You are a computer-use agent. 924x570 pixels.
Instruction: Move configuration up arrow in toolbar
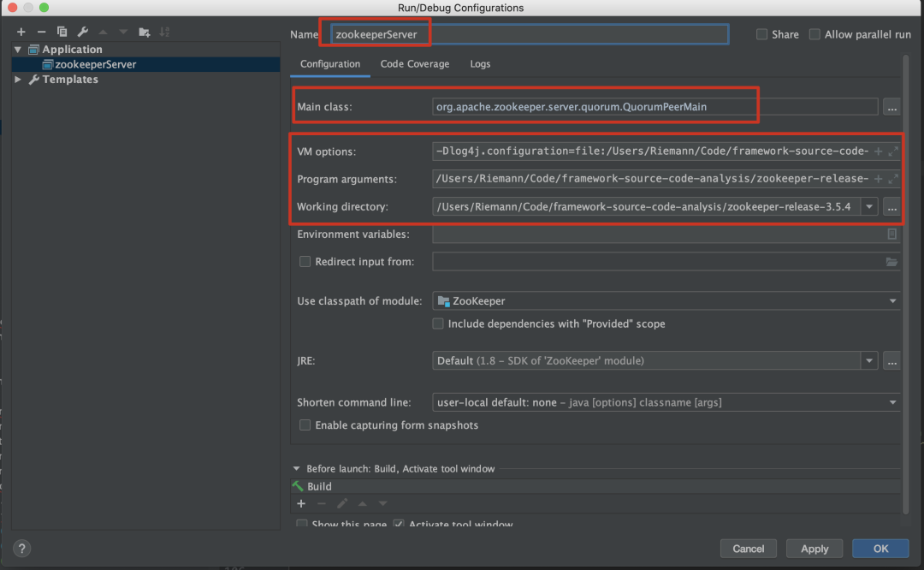click(x=104, y=32)
